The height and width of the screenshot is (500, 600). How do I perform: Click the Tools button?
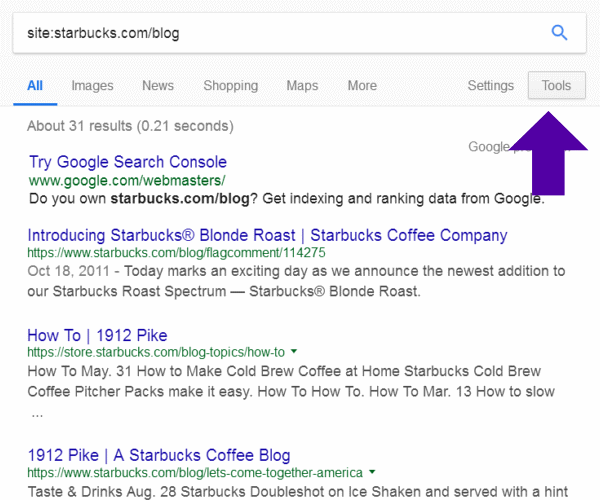pos(556,86)
